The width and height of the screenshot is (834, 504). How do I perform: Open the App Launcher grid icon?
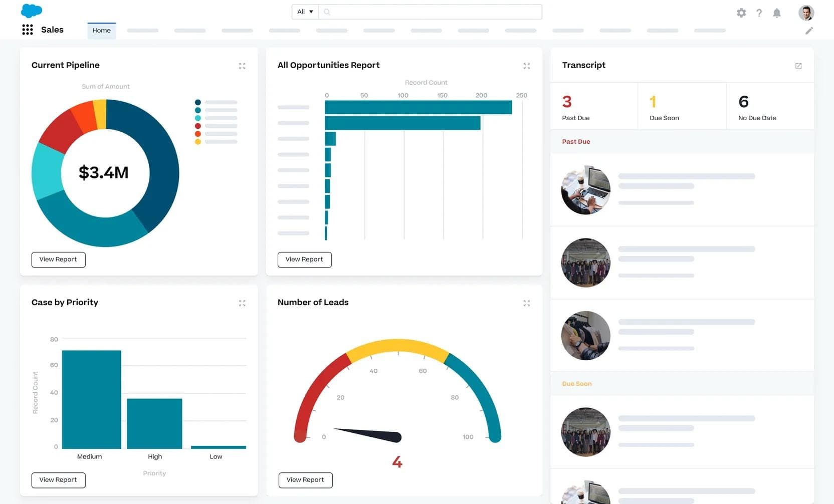pos(28,30)
